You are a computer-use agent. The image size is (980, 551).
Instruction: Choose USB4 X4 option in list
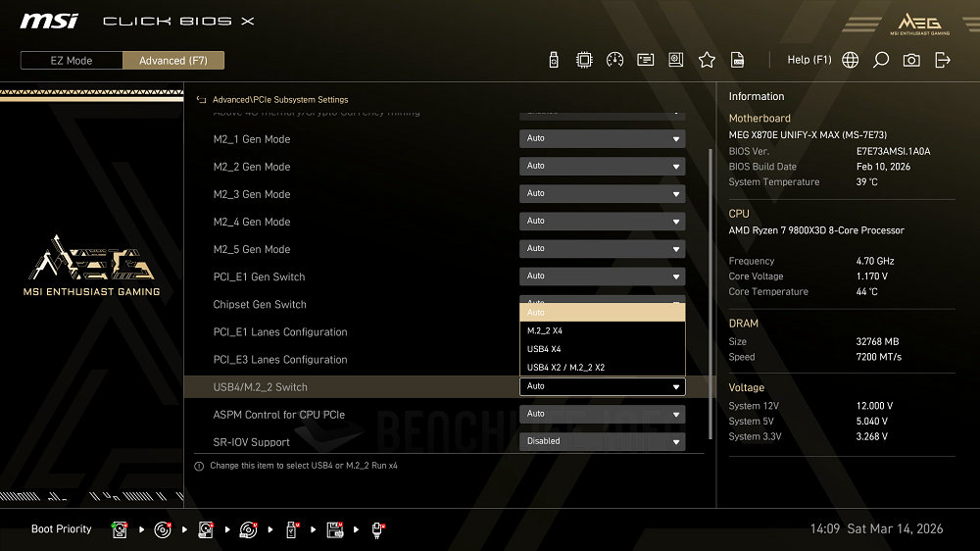(602, 349)
